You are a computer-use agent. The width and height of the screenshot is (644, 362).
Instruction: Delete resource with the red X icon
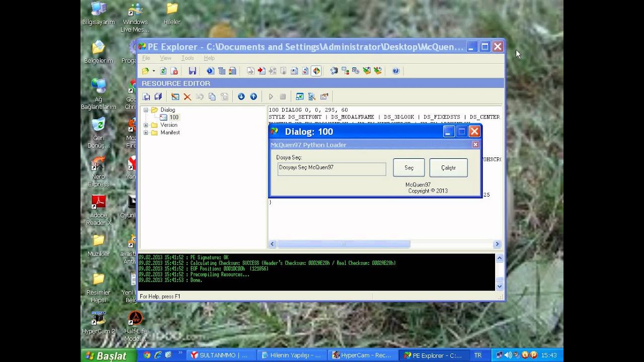click(187, 97)
